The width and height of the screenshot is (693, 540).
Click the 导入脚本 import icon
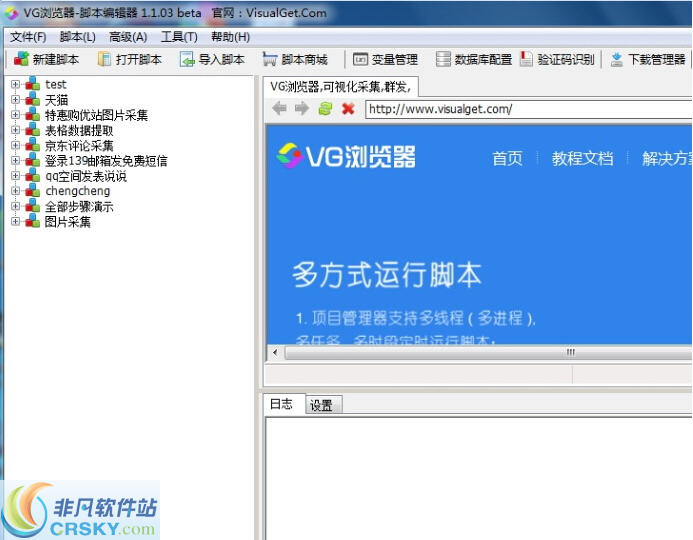pyautogui.click(x=187, y=59)
